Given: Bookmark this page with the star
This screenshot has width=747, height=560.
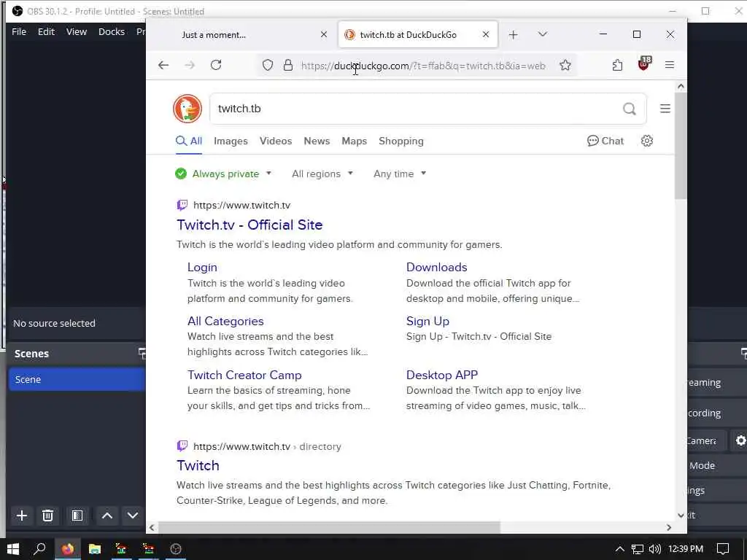Looking at the screenshot, I should point(565,65).
